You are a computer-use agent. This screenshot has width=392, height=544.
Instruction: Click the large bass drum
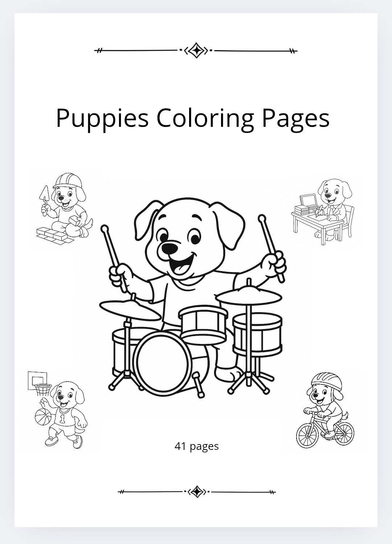tap(162, 363)
